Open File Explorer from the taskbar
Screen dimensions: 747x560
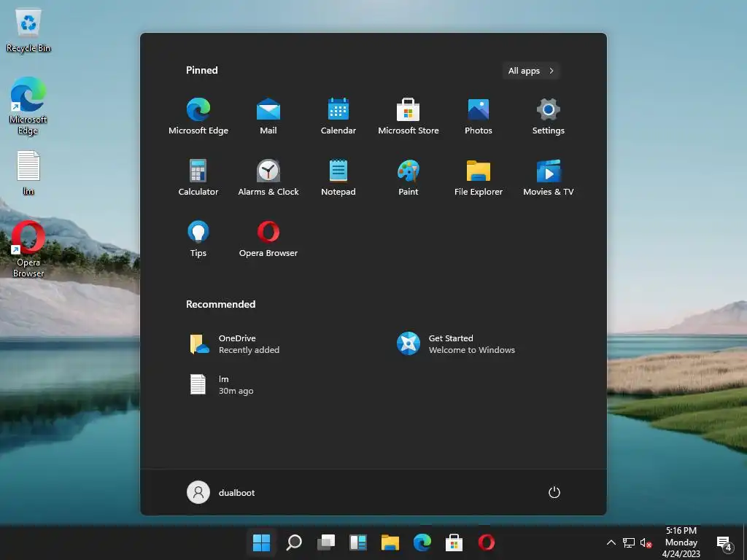(x=390, y=542)
